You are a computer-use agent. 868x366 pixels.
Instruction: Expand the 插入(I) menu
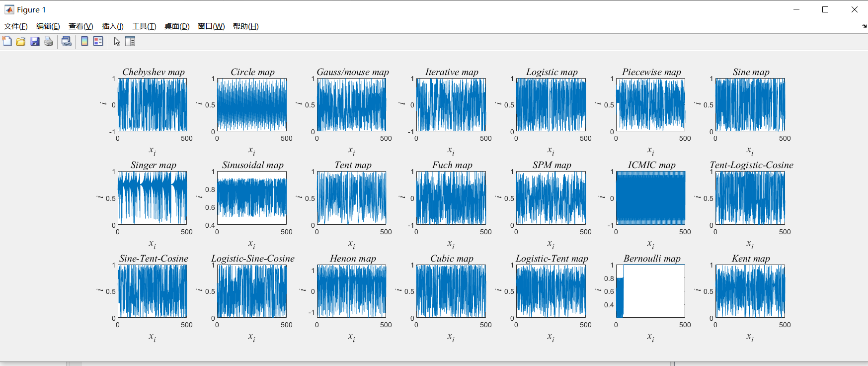pos(112,26)
